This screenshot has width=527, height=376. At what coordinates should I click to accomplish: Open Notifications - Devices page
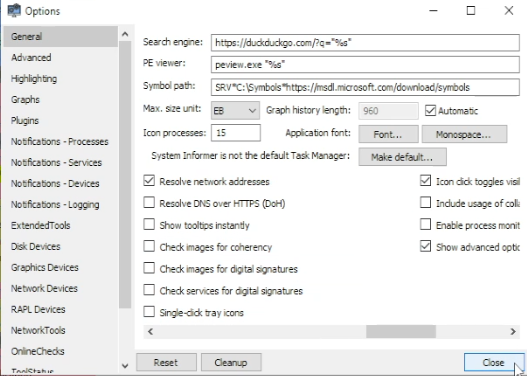[x=61, y=183]
